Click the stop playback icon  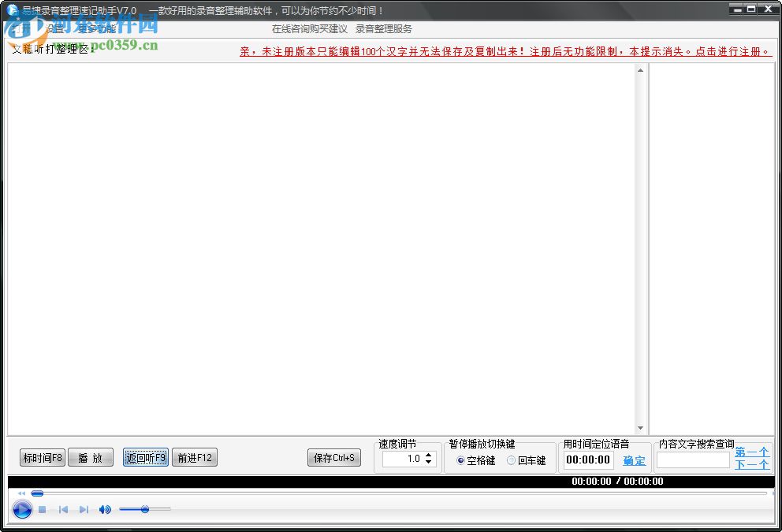[42, 509]
